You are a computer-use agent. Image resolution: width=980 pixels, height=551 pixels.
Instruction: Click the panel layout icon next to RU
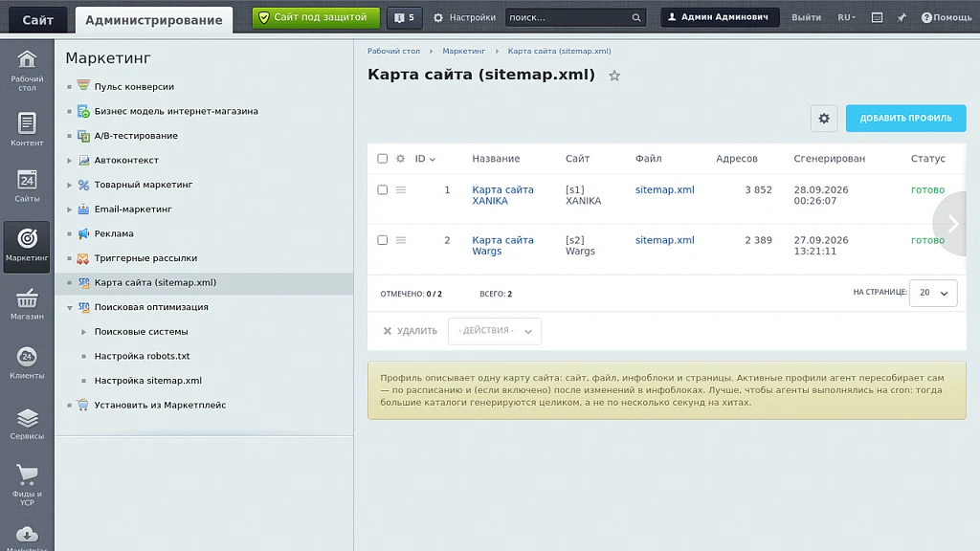[877, 17]
